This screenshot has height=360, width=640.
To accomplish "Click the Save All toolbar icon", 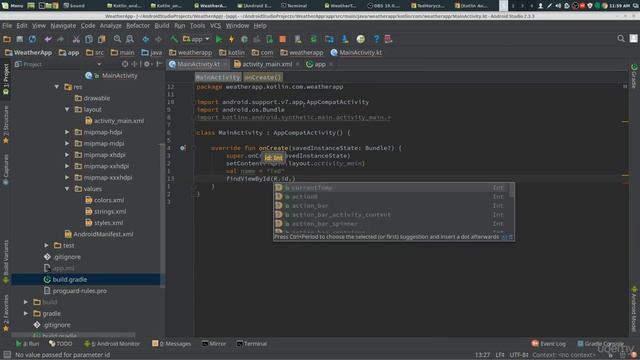I will click(x=20, y=39).
